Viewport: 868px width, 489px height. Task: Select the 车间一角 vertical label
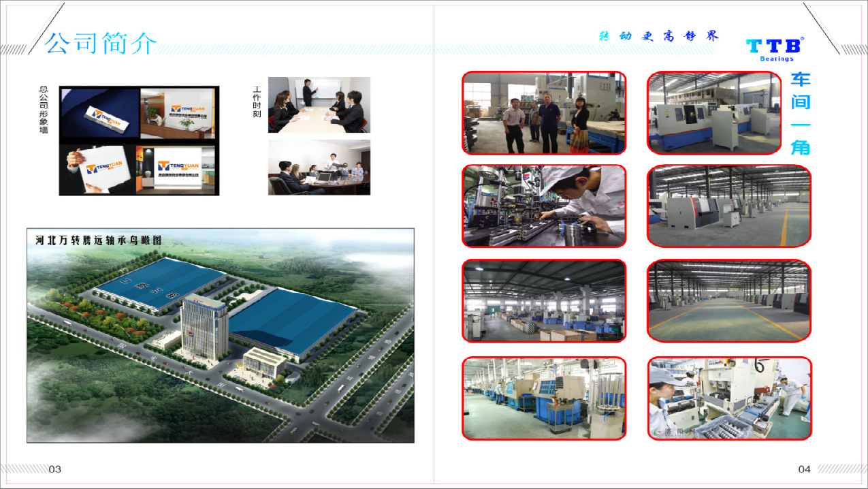click(801, 113)
